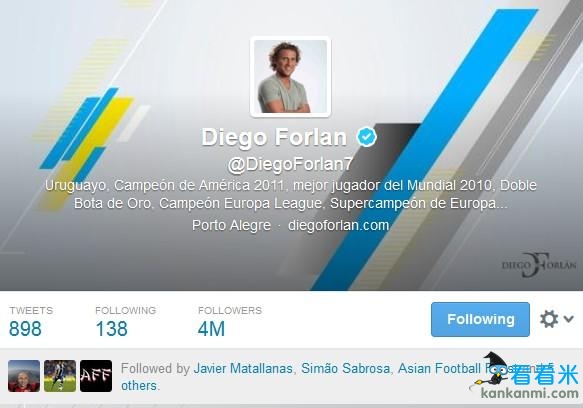Click the Diego Forlan display name

point(274,137)
